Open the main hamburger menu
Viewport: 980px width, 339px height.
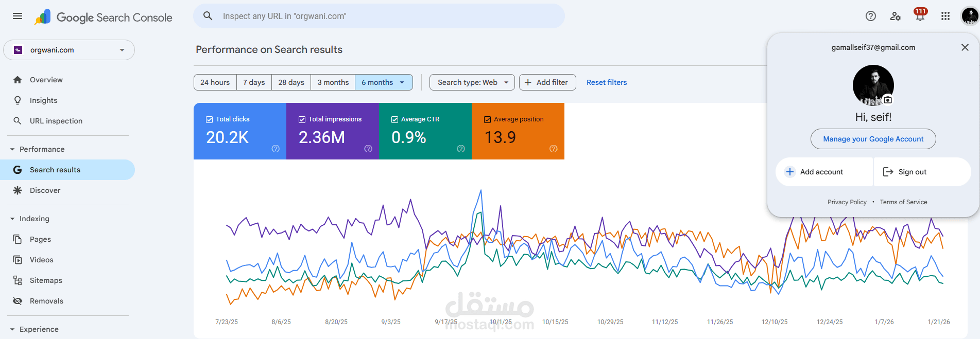coord(18,16)
